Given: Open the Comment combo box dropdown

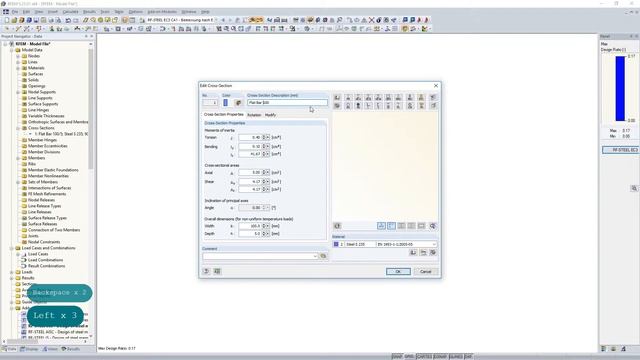Looking at the screenshot, I should (315, 256).
